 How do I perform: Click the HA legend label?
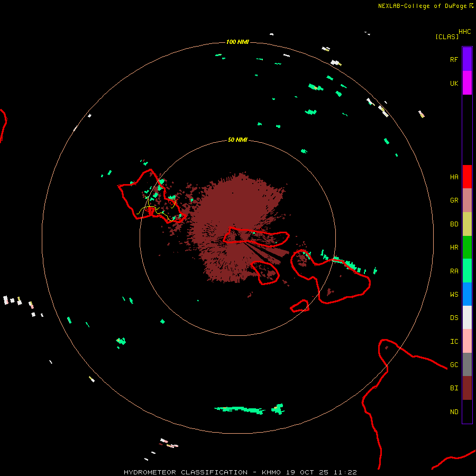[454, 177]
